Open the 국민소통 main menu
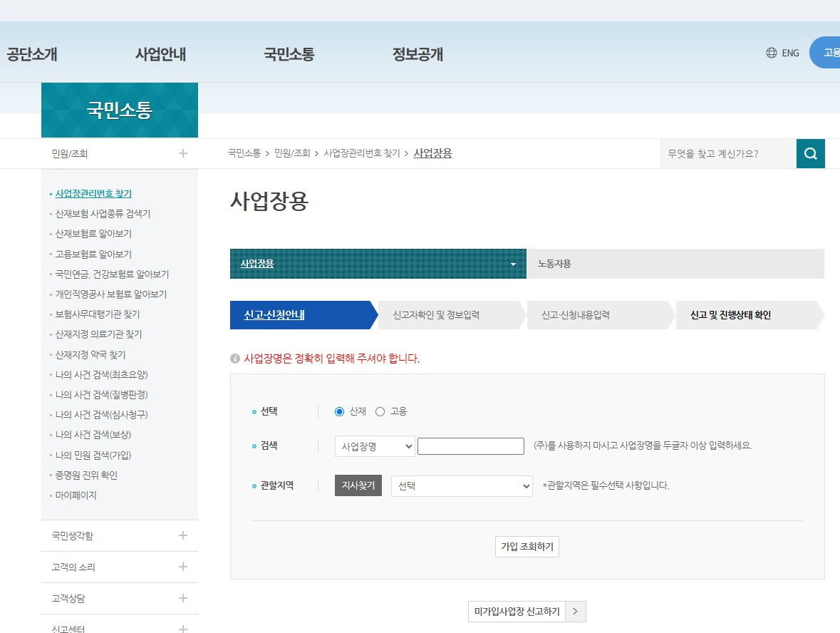The image size is (840, 633). coord(289,54)
